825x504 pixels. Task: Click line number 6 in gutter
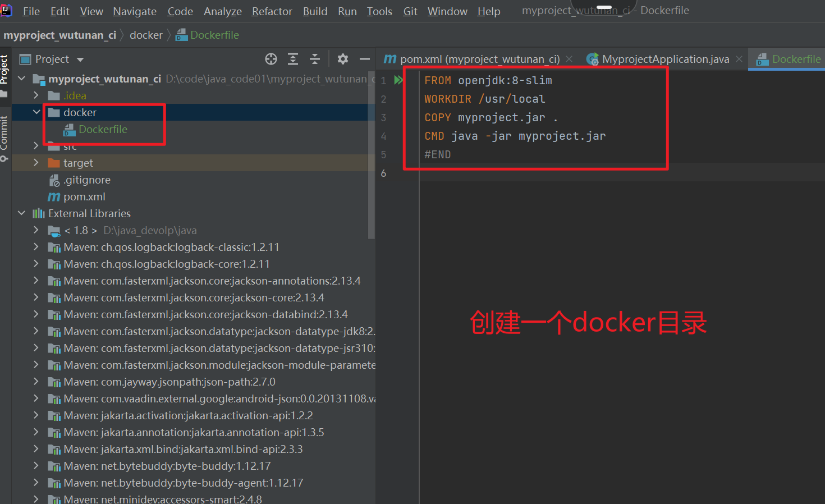coord(384,173)
